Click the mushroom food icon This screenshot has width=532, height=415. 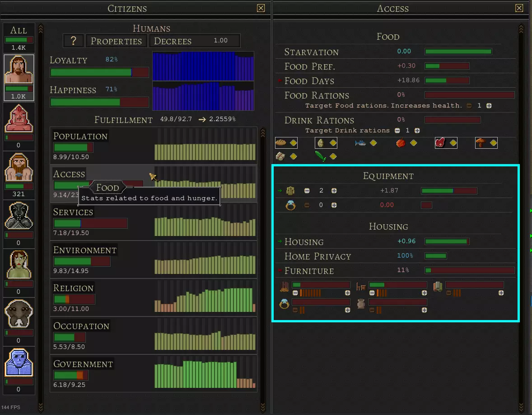(481, 143)
